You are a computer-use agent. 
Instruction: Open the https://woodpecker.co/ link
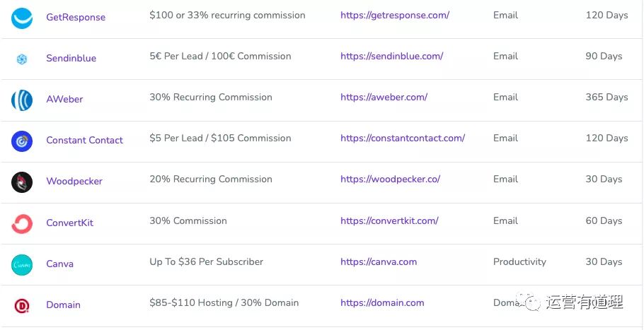[x=390, y=179]
